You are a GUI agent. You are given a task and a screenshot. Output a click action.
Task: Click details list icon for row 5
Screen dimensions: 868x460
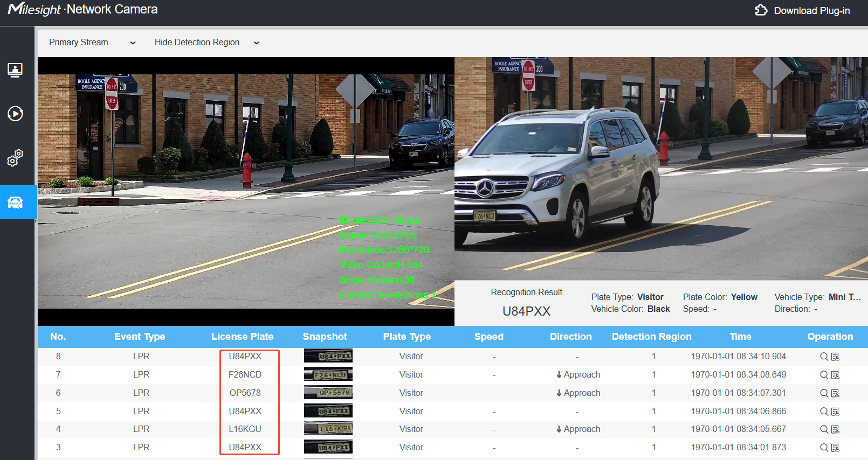(x=835, y=412)
